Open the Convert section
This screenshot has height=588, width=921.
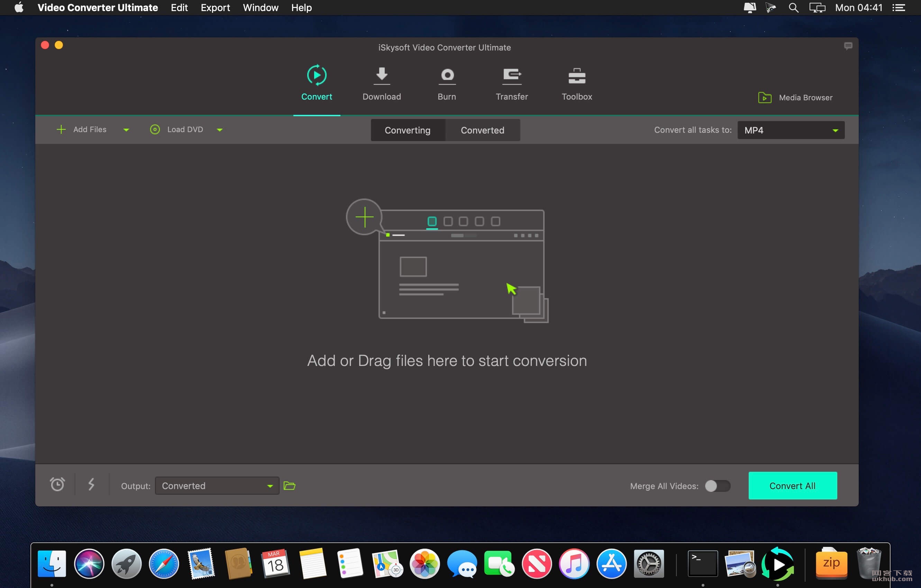tap(317, 83)
